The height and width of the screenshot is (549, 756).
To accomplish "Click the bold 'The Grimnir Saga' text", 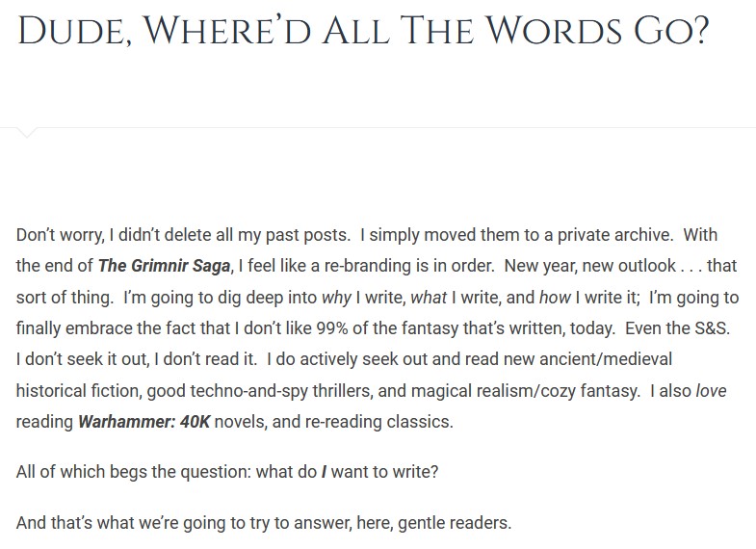I will pos(164,266).
